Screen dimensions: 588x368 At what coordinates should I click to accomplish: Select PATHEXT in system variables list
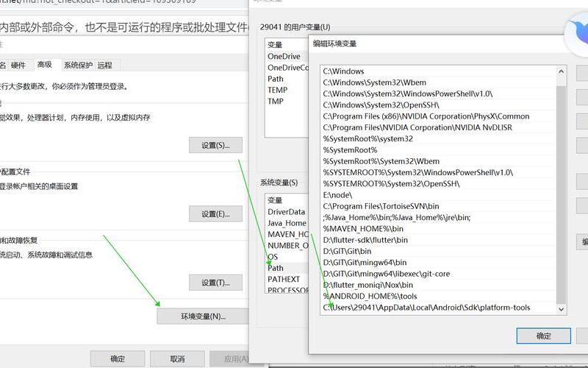[287, 280]
